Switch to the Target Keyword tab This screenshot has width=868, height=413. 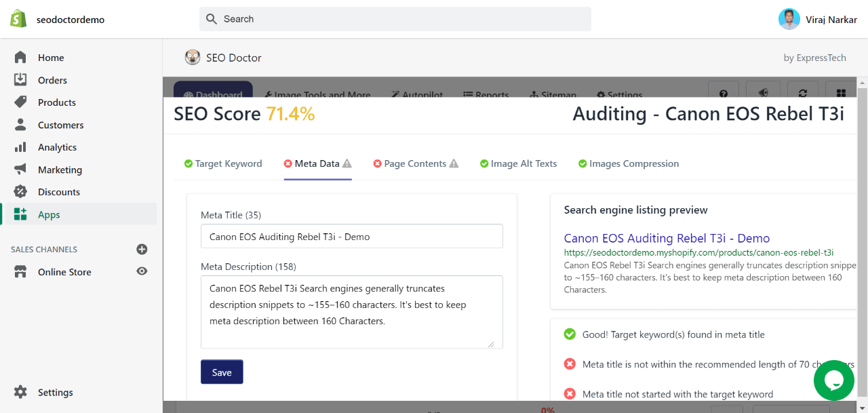coord(223,163)
